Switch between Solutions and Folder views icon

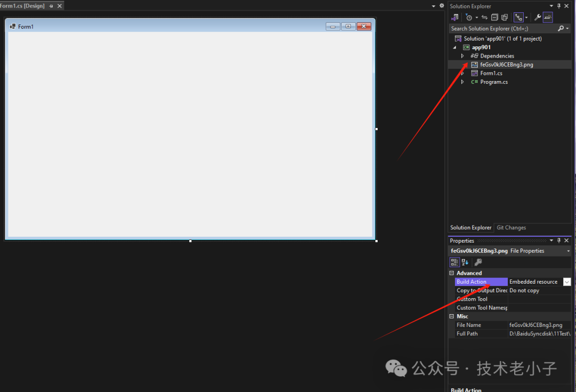point(455,18)
